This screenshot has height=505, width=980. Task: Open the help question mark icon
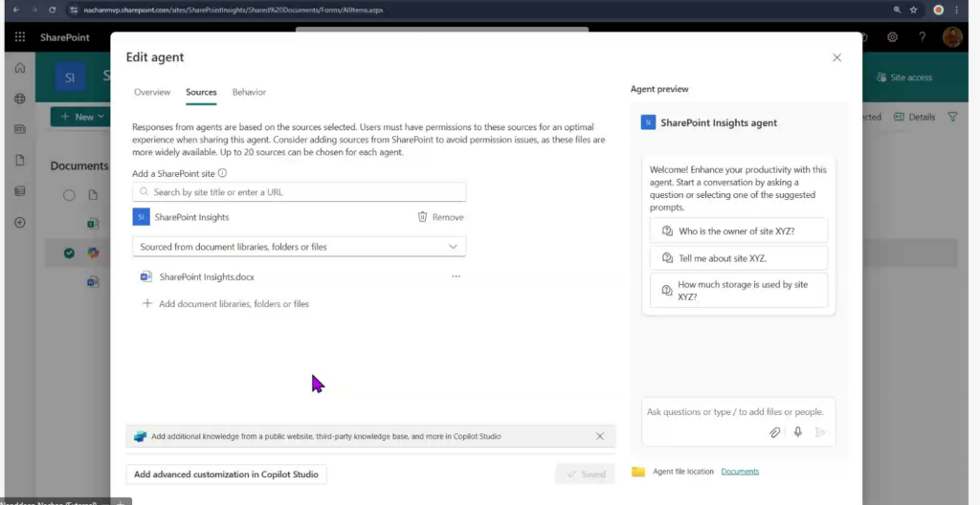(922, 37)
